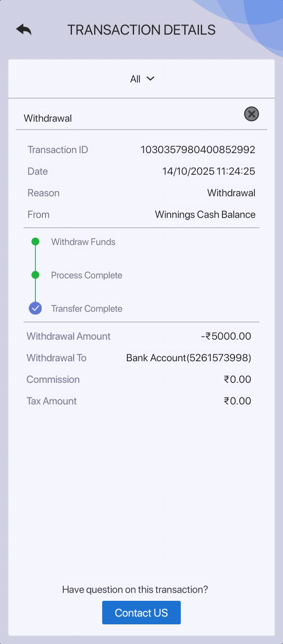Tap the back arrow icon
The image size is (283, 644).
pos(24,29)
